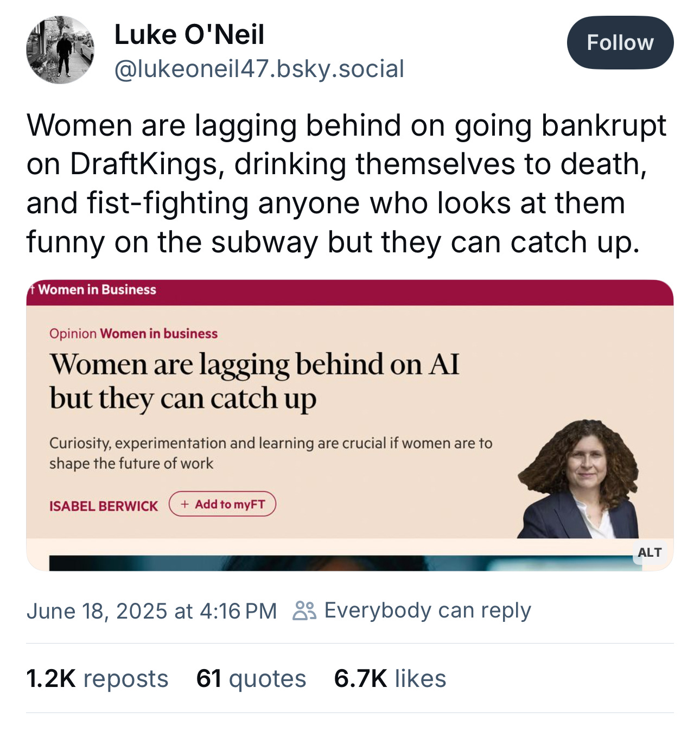This screenshot has height=732, width=700.
Task: Click the Add to myFT button
Action: click(x=222, y=504)
